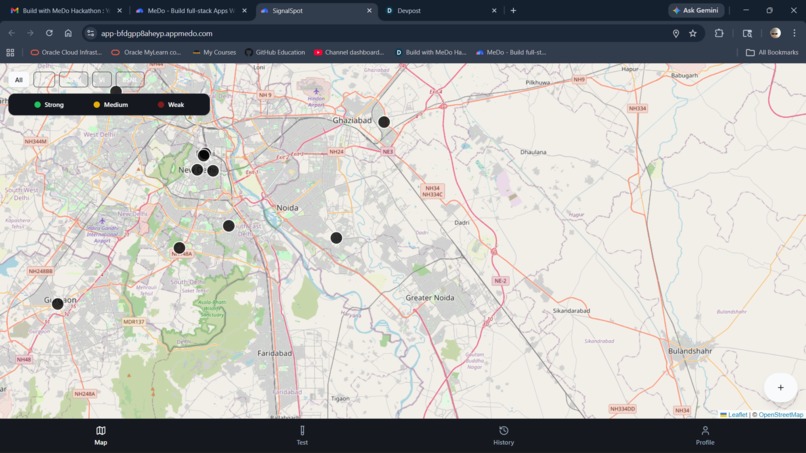Open Oracle MyLearn bookmark
Screen dimensions: 806x453
point(146,52)
